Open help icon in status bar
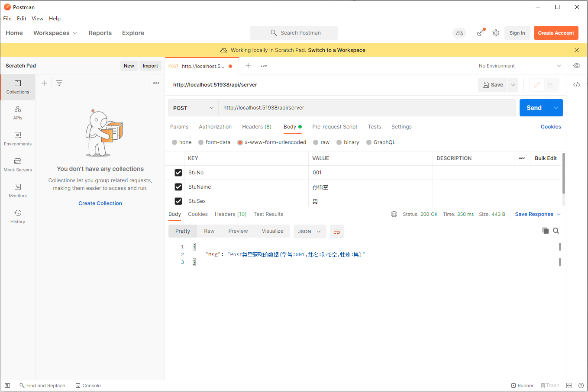The height and width of the screenshot is (392, 588). pos(581,386)
